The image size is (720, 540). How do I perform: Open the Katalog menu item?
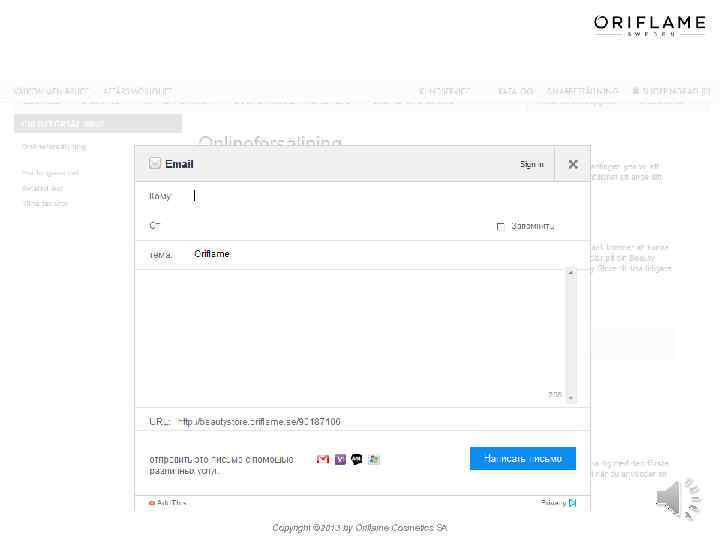(515, 91)
